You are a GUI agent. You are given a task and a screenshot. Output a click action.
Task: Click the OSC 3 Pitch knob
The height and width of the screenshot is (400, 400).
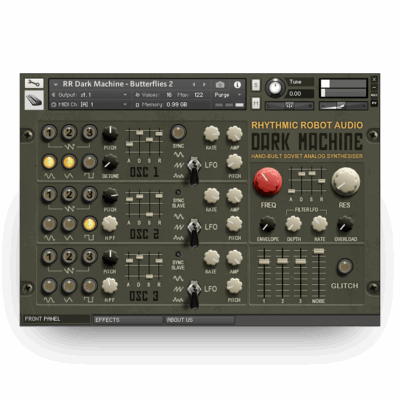(x=110, y=258)
